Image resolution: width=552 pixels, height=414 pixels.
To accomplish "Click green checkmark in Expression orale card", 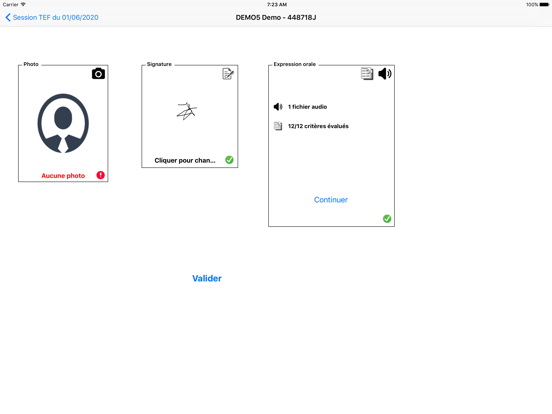I will click(x=387, y=219).
